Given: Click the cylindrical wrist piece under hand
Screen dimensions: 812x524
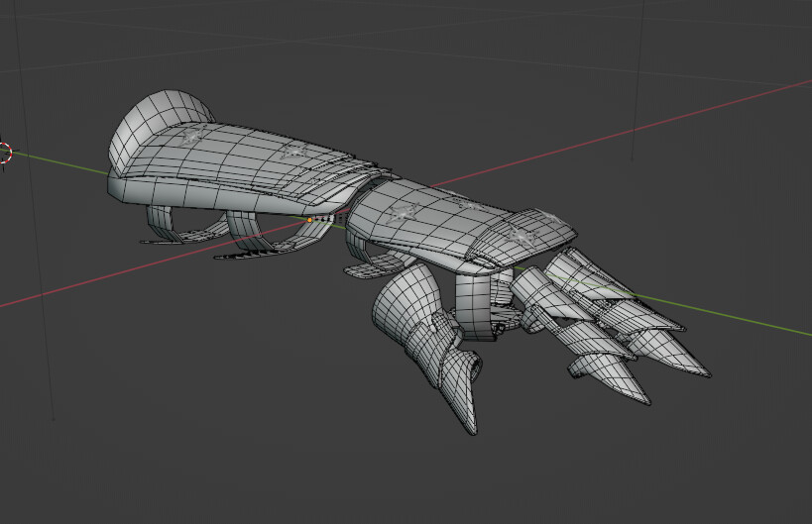Looking at the screenshot, I should [473, 305].
